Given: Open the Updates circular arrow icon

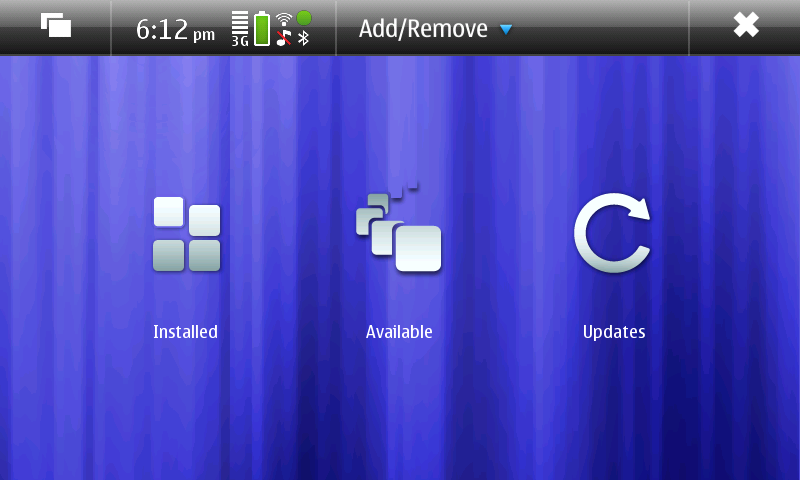Looking at the screenshot, I should tap(612, 233).
